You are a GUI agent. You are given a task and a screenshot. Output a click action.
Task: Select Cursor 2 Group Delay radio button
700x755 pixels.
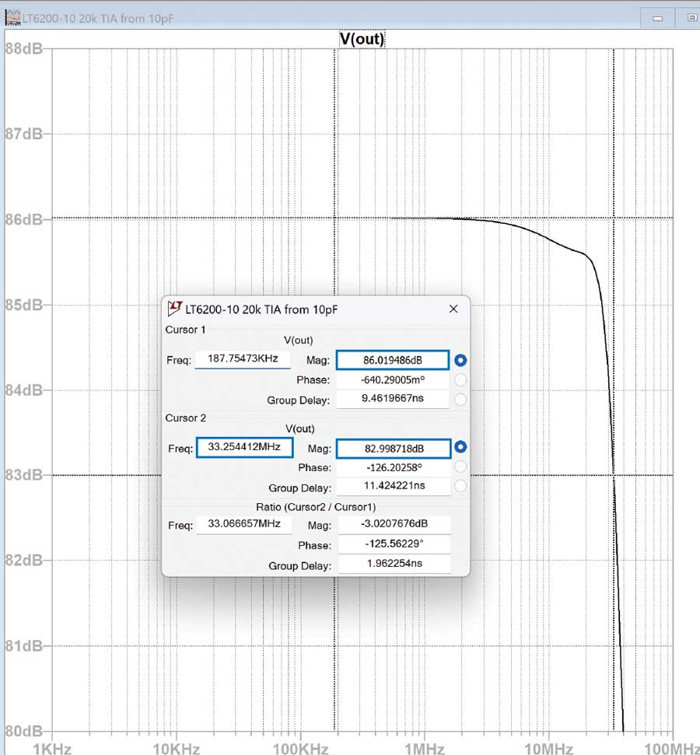(460, 487)
